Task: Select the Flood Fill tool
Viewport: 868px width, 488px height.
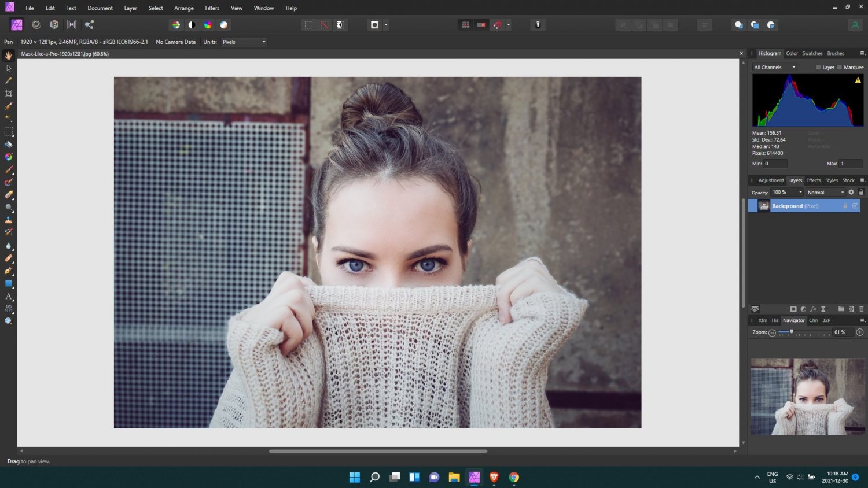Action: [x=9, y=145]
